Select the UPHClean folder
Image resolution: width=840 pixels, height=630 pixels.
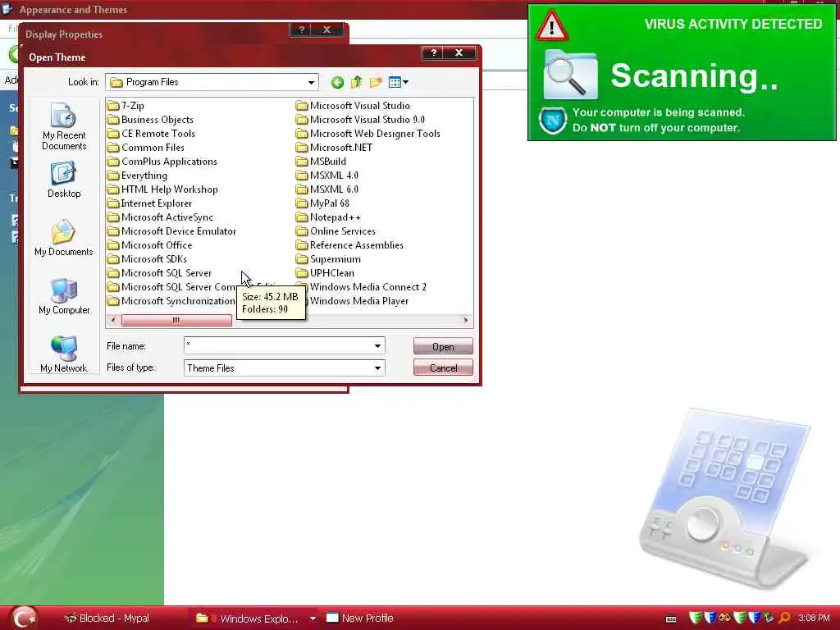click(x=325, y=272)
